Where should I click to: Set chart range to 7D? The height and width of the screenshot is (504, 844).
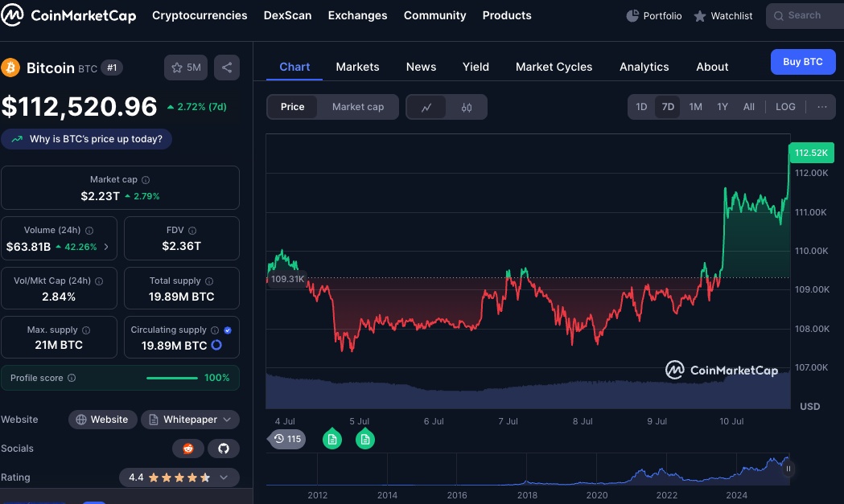click(668, 107)
